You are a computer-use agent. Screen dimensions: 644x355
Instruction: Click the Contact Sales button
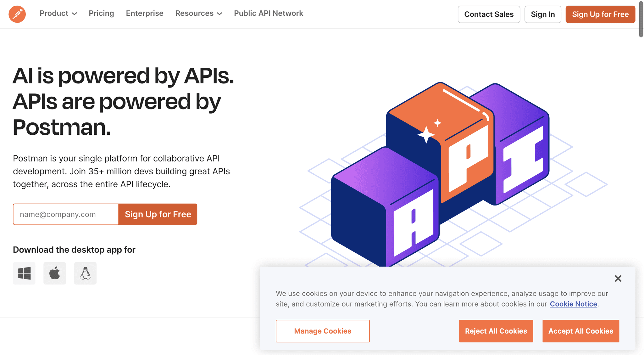[x=489, y=14]
